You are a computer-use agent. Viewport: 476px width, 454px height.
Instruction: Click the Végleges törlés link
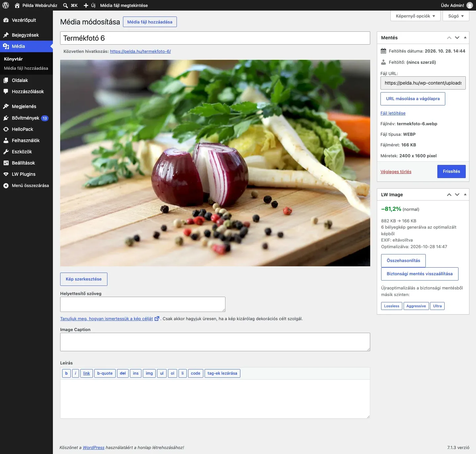point(396,172)
